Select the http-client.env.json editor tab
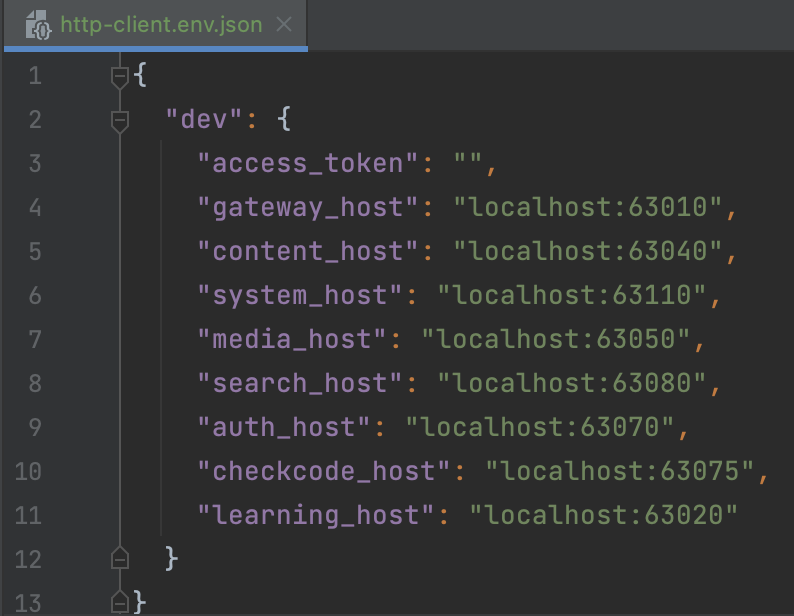The width and height of the screenshot is (794, 616). [155, 24]
